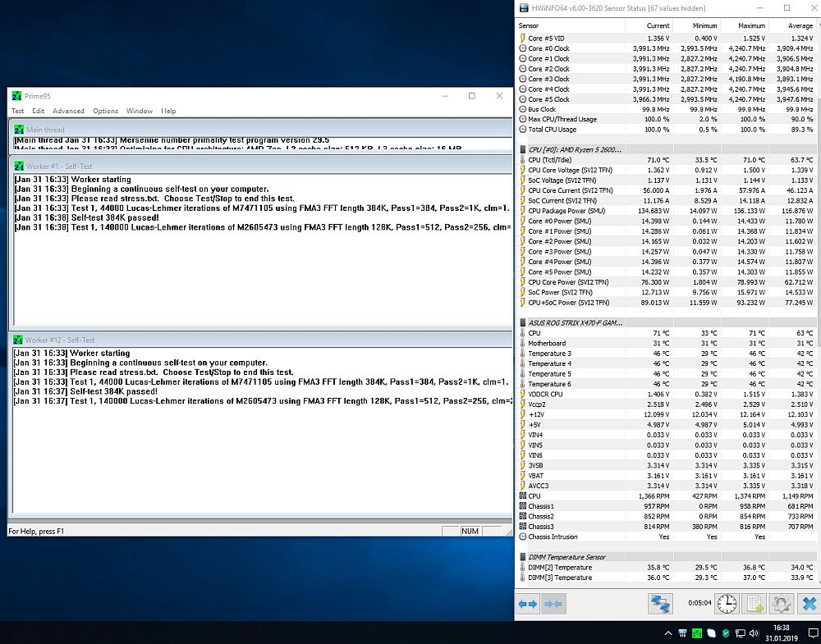Click the thermometer icon beside CPU (Tctl/Tdie)
This screenshot has width=821, height=644.
click(522, 160)
